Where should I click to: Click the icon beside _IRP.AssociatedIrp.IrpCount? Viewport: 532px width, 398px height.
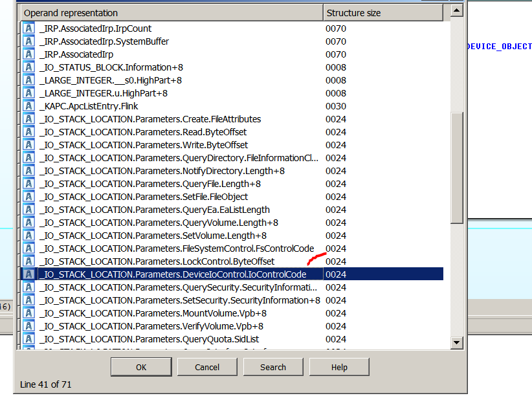[28, 28]
